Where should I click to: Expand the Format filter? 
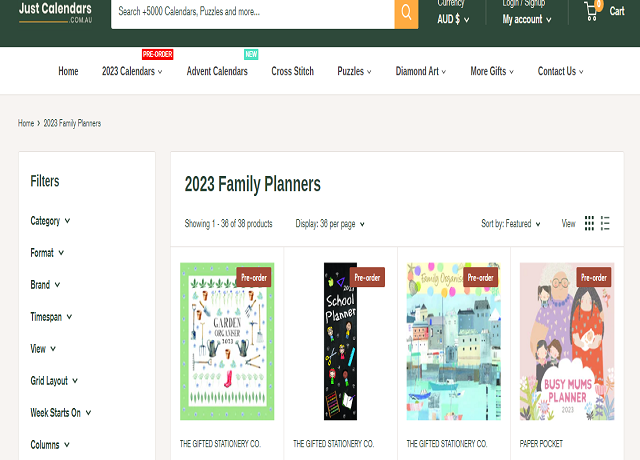47,253
